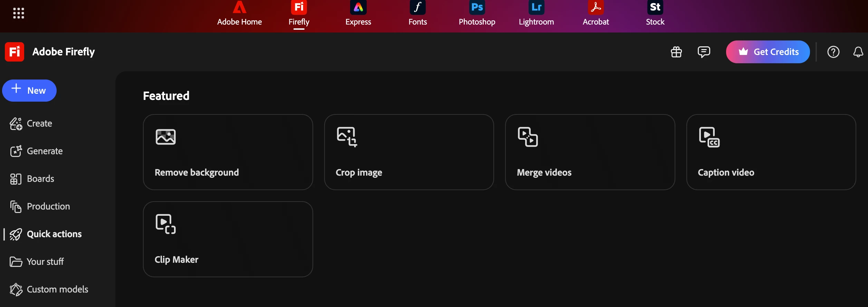Click the Featured section heading
This screenshot has width=868, height=307.
166,96
